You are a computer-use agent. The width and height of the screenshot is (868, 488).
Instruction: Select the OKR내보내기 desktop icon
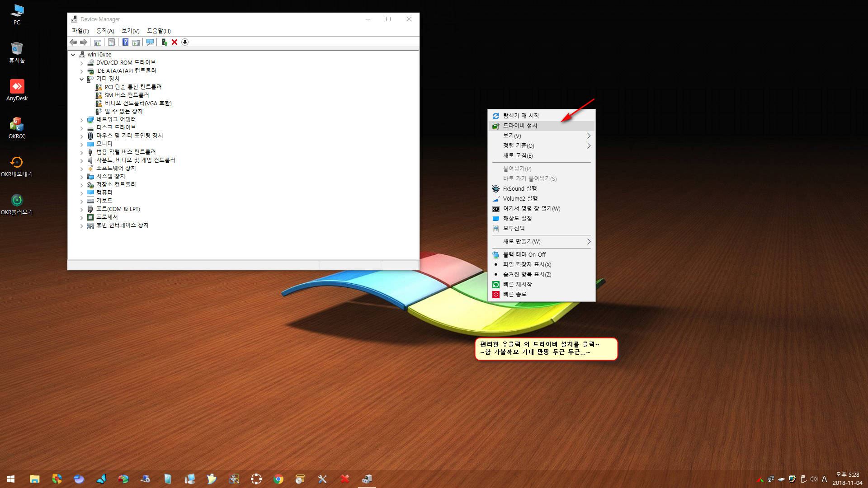click(17, 166)
